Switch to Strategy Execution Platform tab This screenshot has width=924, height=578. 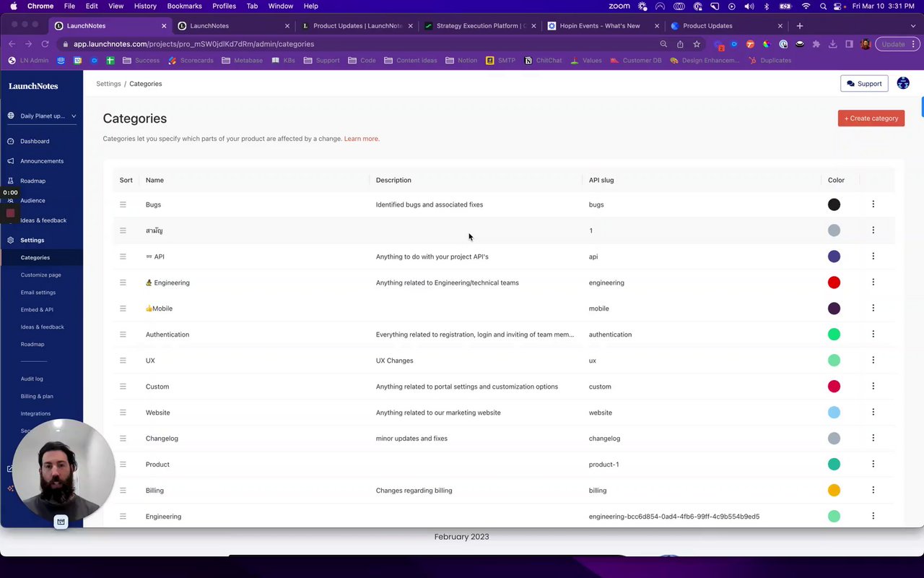[479, 26]
